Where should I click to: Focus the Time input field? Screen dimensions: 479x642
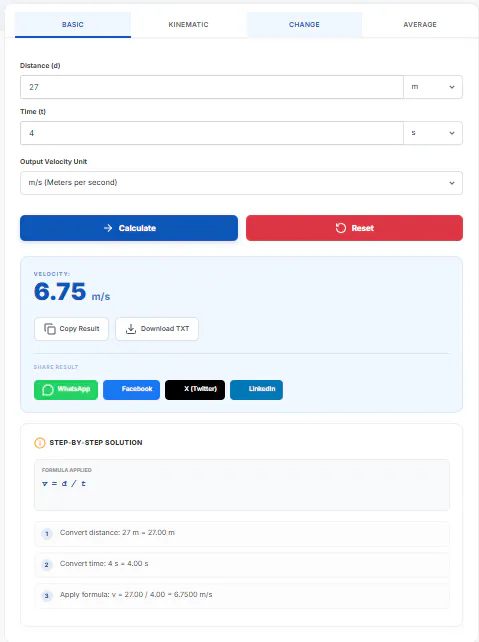[x=212, y=133]
